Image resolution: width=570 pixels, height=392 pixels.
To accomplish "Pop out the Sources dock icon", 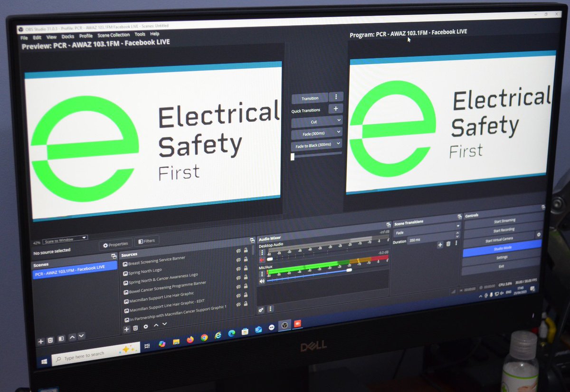I will (252, 240).
